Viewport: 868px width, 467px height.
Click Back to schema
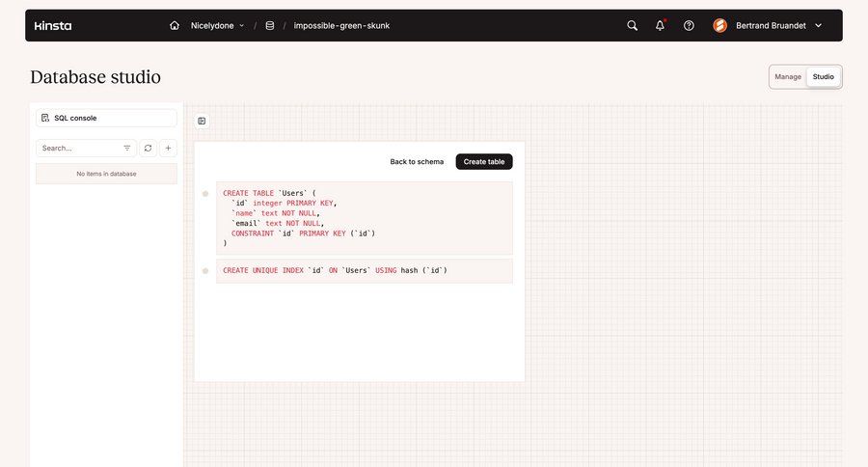pos(417,162)
